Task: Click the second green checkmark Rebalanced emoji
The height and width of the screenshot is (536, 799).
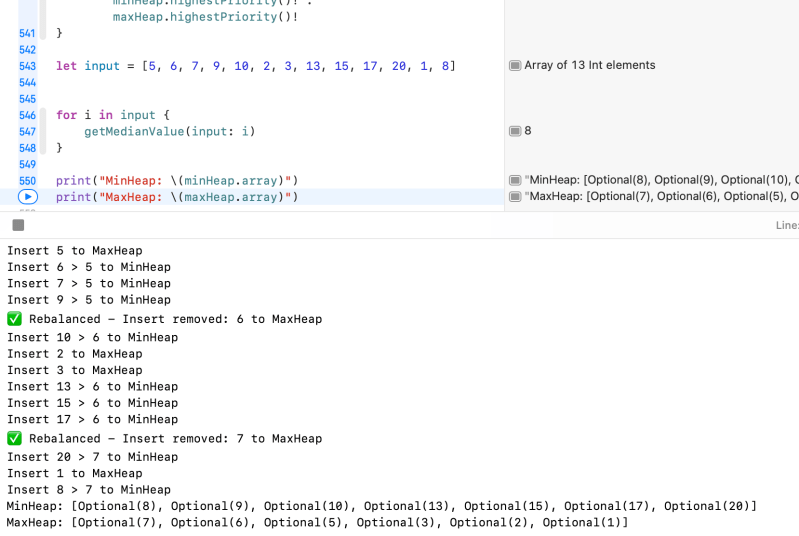Action: point(14,438)
